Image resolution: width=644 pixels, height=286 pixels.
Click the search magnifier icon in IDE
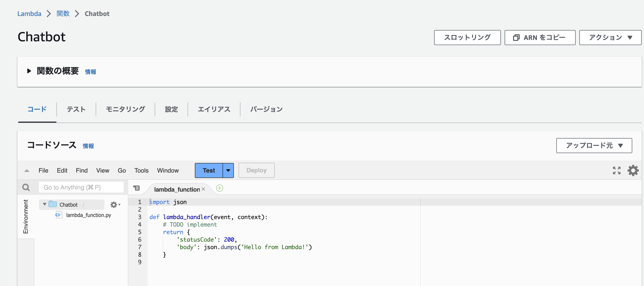click(x=26, y=187)
